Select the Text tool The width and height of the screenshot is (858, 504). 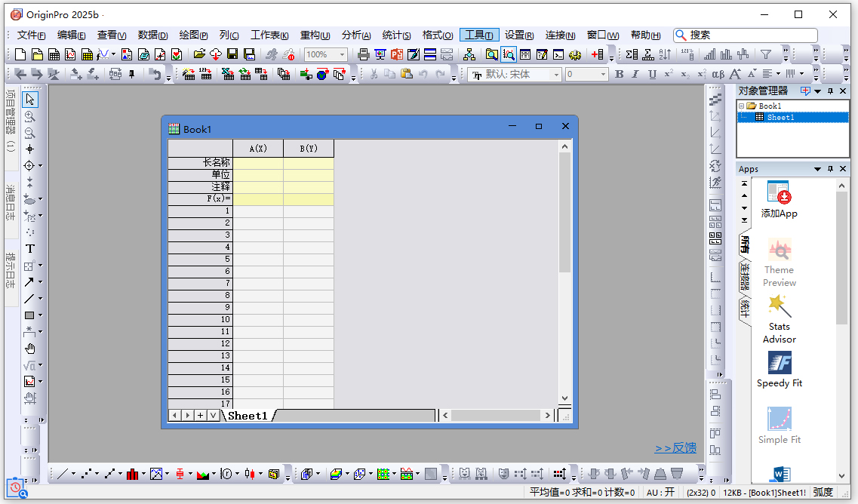[x=30, y=249]
